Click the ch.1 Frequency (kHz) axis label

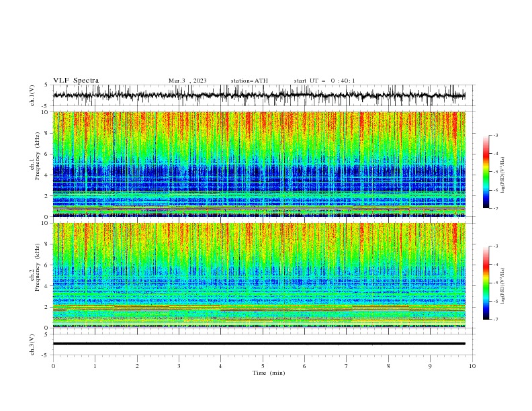coord(34,156)
